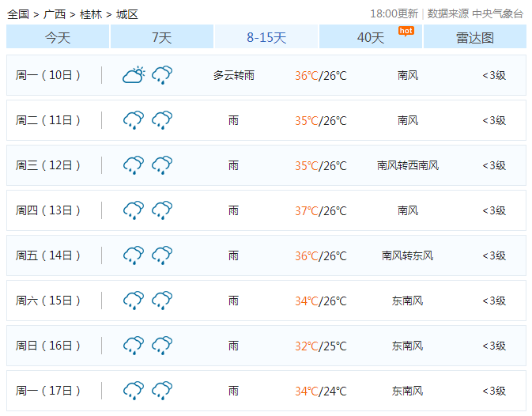Click the 37℃/26℃ temperature for 周四

(x=321, y=211)
